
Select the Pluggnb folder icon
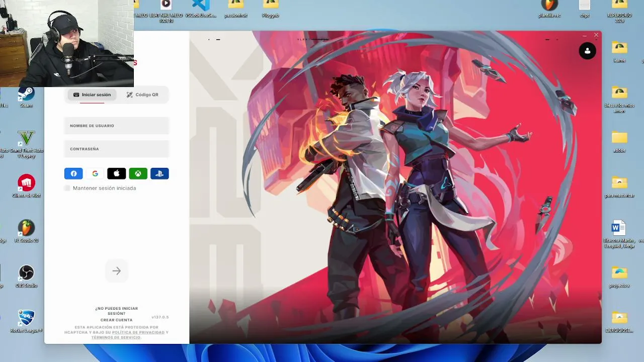271,9
